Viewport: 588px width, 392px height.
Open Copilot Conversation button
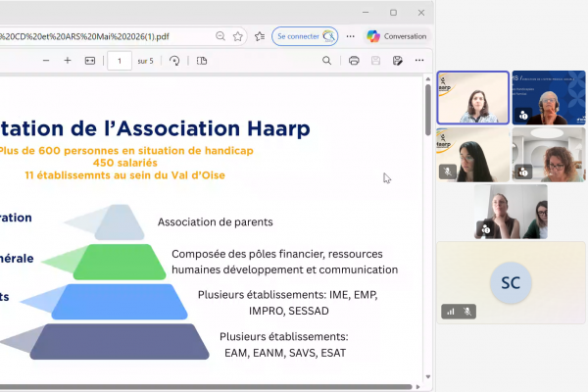tap(397, 36)
